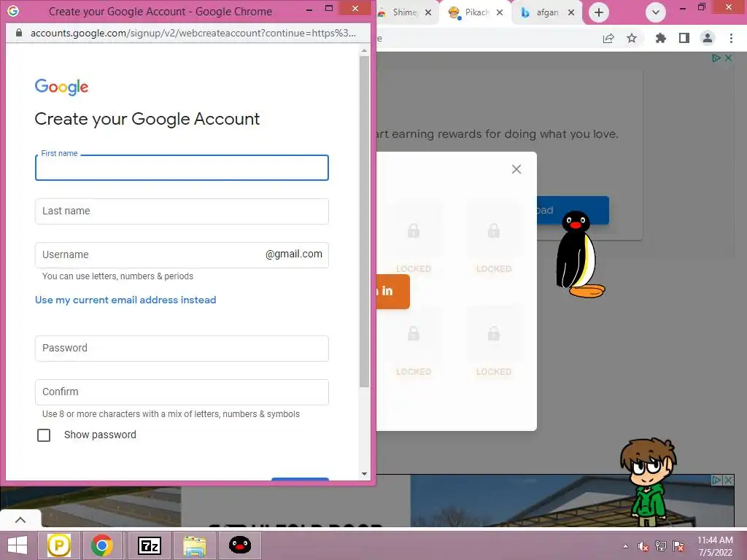Open 'Use my current email address instead' link
Screen dimensions: 747x560
(125, 300)
